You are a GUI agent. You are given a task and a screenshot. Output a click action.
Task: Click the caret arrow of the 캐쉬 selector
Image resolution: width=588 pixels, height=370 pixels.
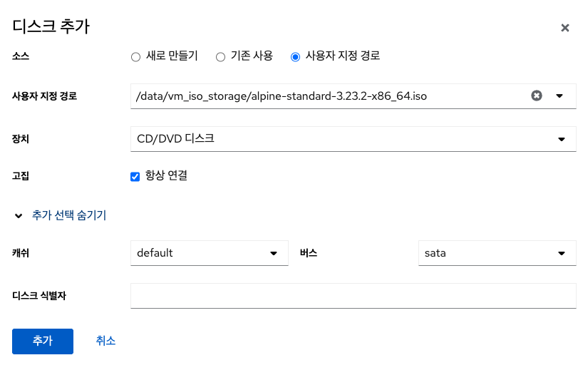coord(274,253)
